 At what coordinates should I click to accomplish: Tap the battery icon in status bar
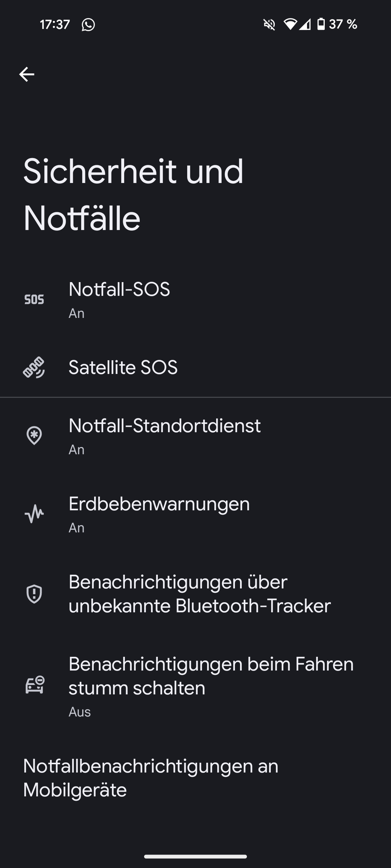pos(321,24)
